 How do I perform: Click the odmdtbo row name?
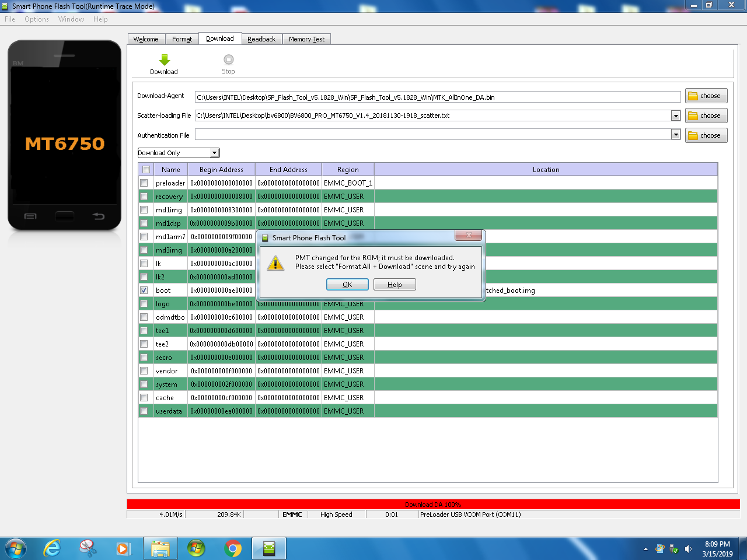170,317
